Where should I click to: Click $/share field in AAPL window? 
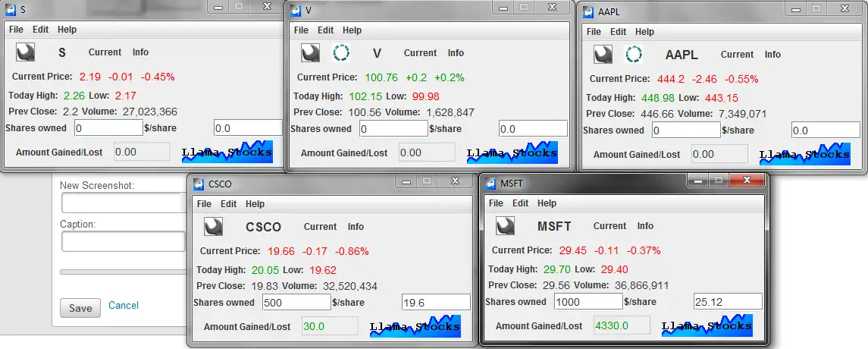(826, 130)
